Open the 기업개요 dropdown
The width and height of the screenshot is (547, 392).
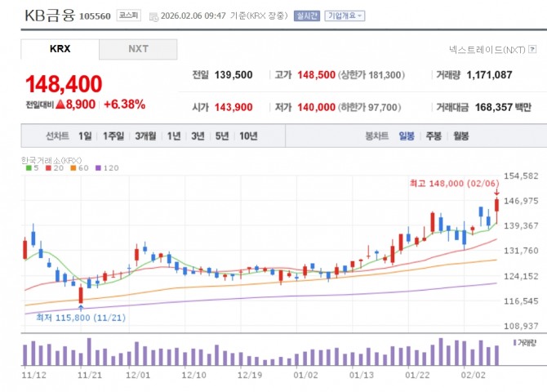(x=345, y=16)
